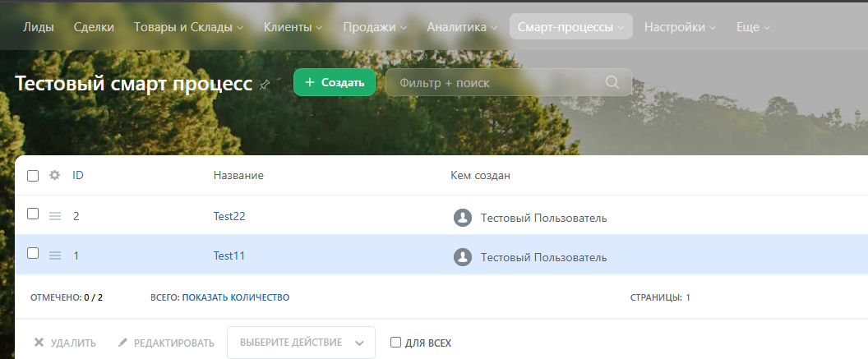Go to the Лиды section
868x359 pixels.
(38, 27)
